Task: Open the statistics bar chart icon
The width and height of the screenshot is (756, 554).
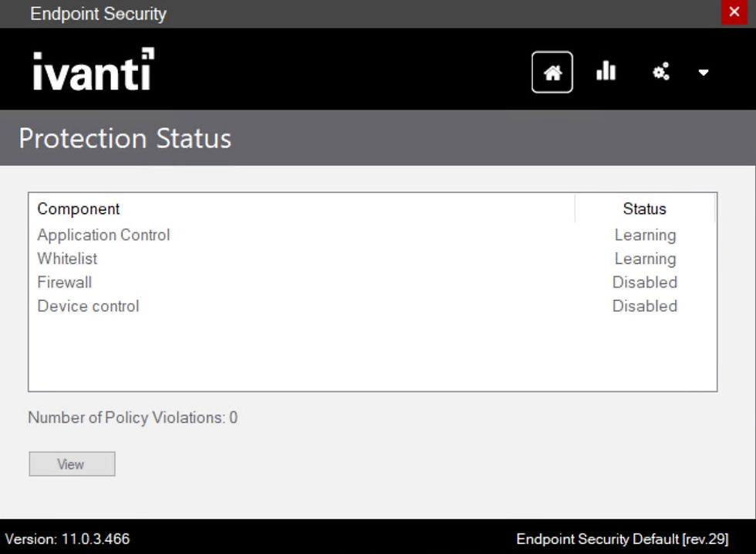Action: [606, 71]
